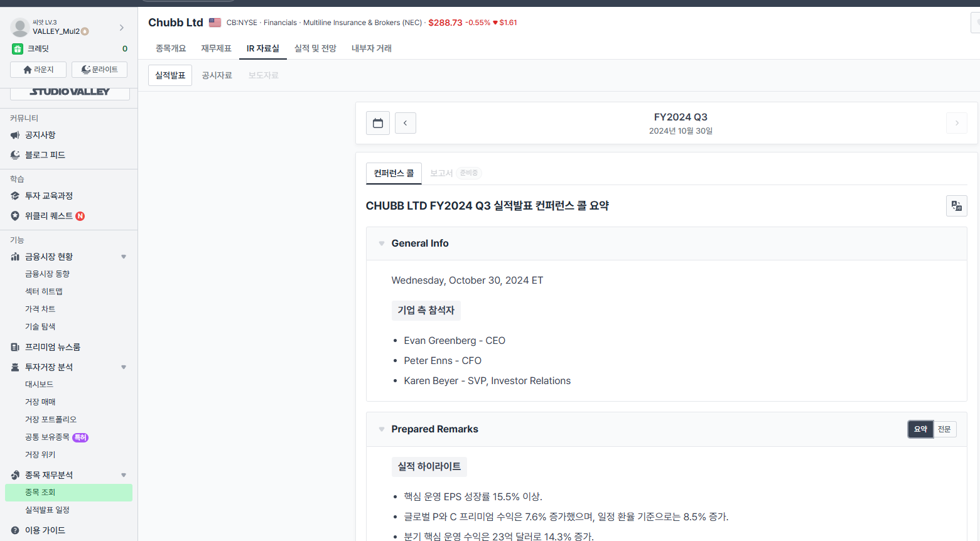Select the highlighted 종목 조회 item
Screen dimensions: 980x541
pos(68,493)
